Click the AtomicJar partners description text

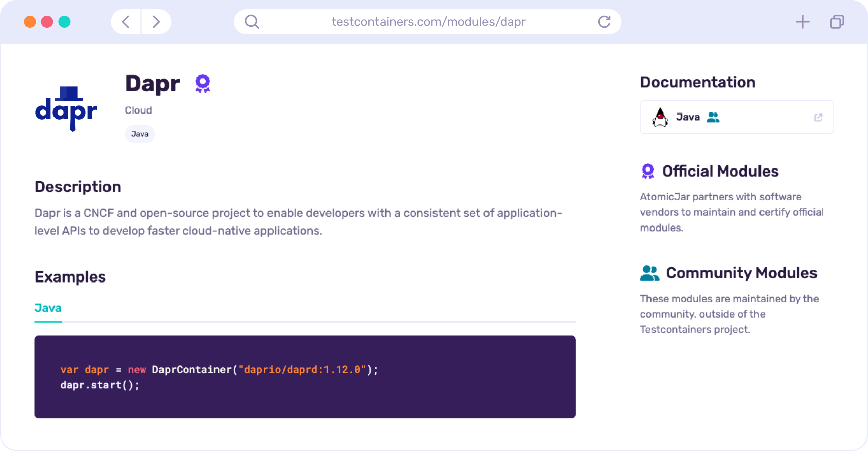click(x=732, y=212)
